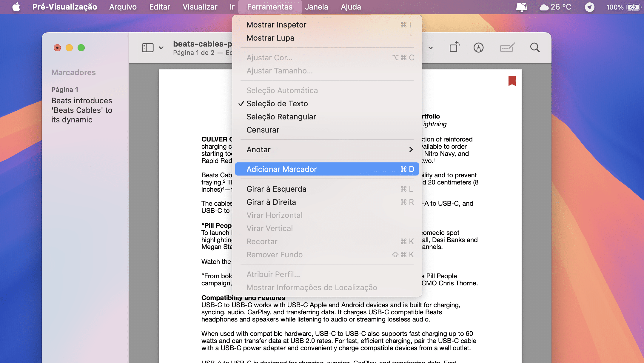Image resolution: width=644 pixels, height=363 pixels.
Task: Open the Markup toolbar icon
Action: 478,48
